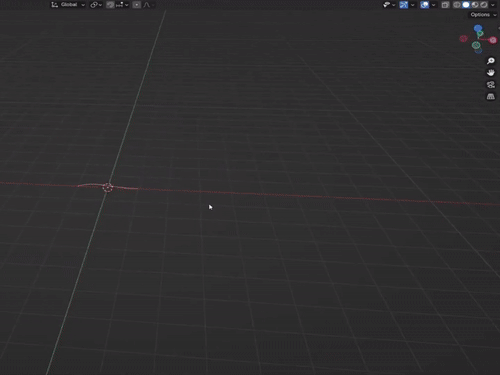
Task: Open the pivot point dropdown
Action: (96, 5)
